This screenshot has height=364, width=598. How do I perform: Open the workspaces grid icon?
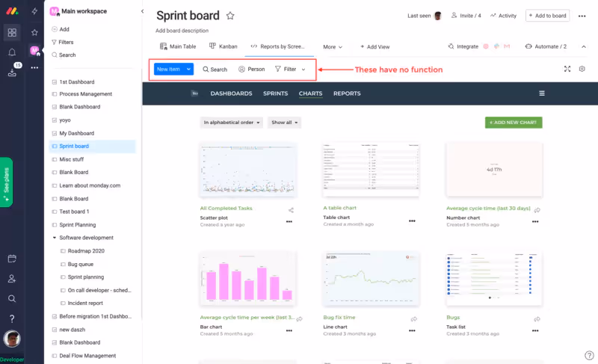(12, 32)
